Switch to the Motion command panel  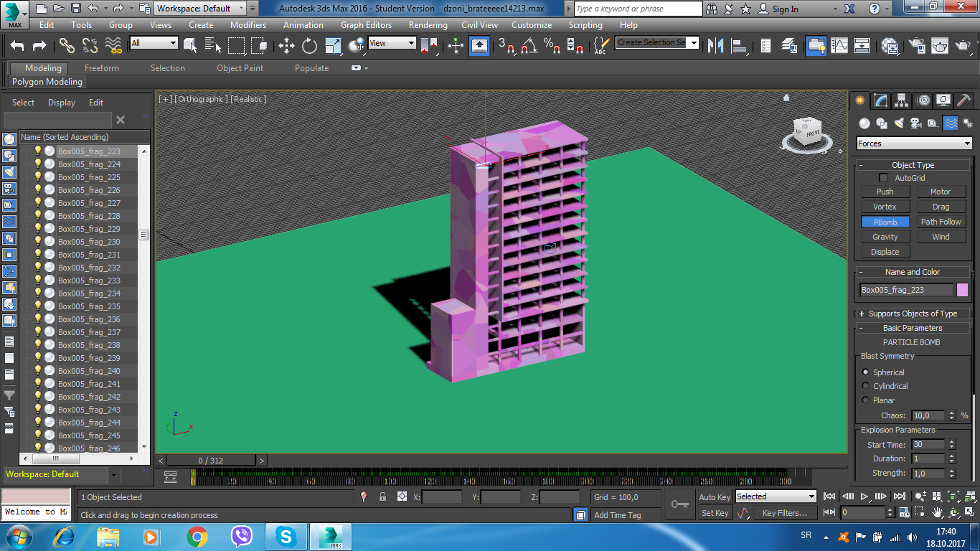click(x=923, y=100)
